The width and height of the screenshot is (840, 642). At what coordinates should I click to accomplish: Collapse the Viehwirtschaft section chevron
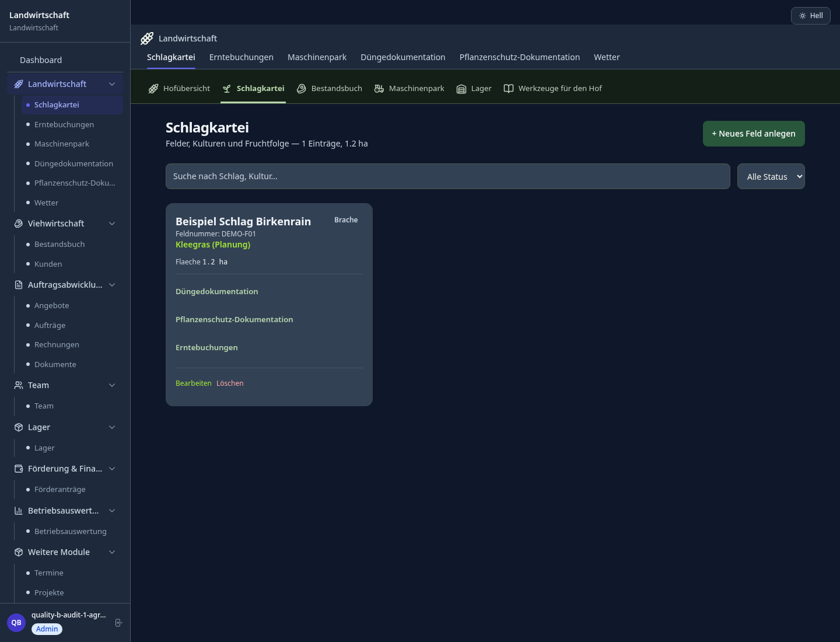[x=112, y=224]
